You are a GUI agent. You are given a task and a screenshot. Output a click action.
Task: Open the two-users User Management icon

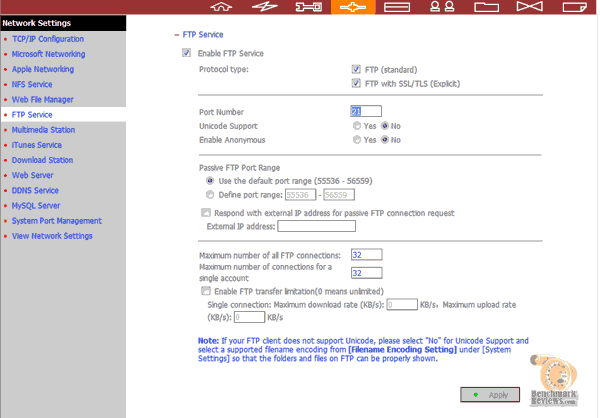click(x=442, y=7)
